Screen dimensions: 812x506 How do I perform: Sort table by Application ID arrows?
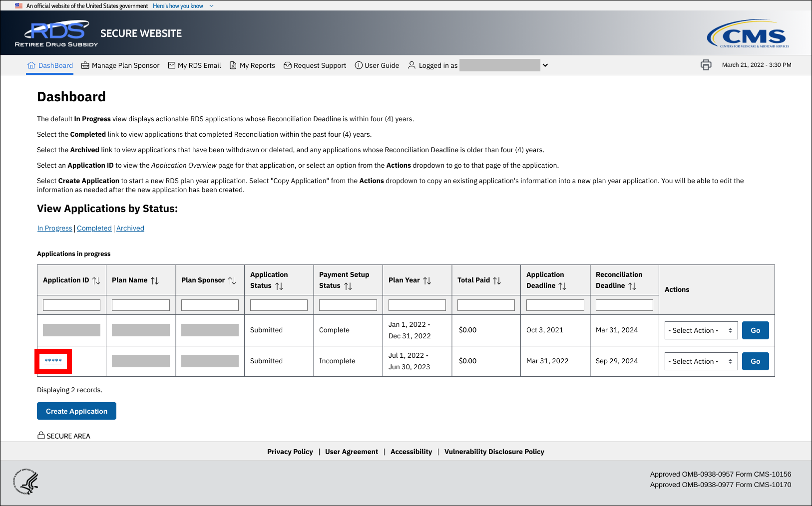96,280
